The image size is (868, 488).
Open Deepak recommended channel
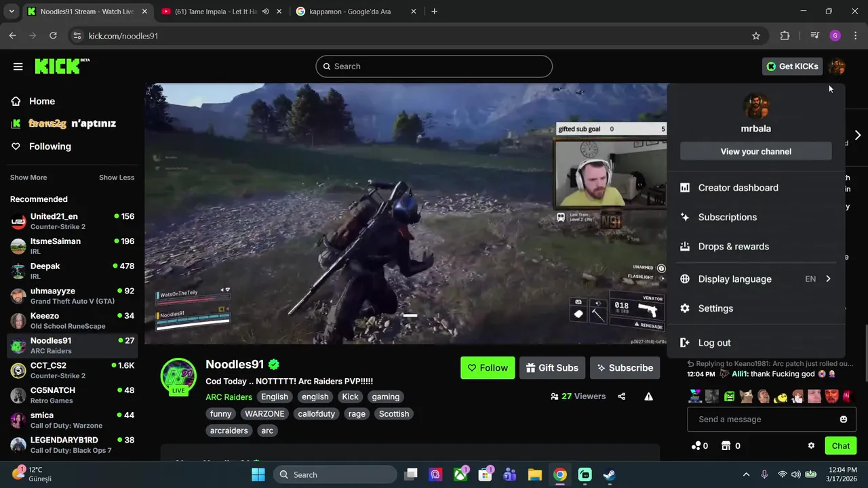[72, 271]
